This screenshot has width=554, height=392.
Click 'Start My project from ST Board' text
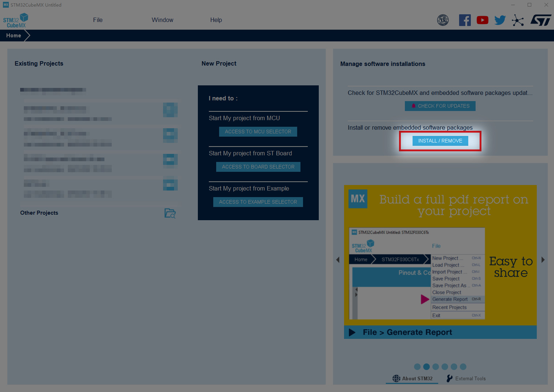(250, 153)
